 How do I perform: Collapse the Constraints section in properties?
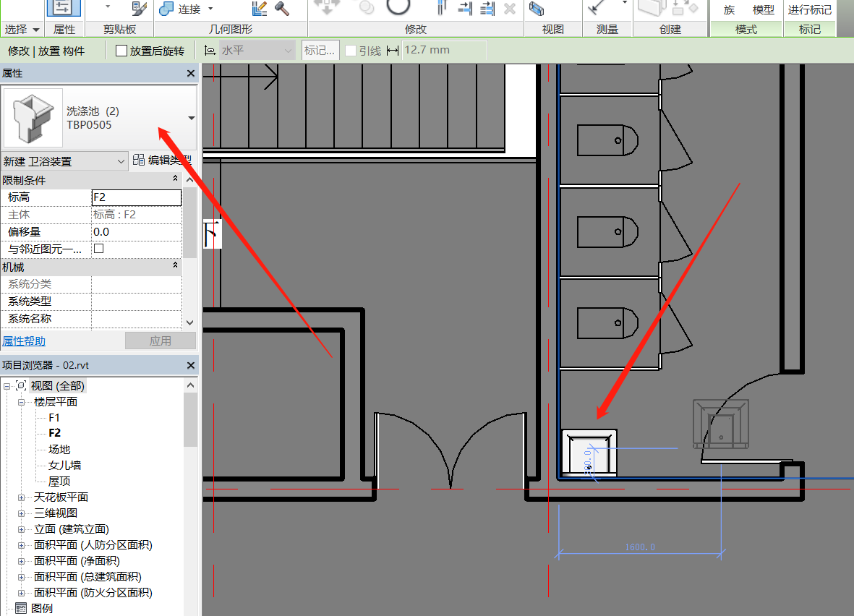point(175,179)
